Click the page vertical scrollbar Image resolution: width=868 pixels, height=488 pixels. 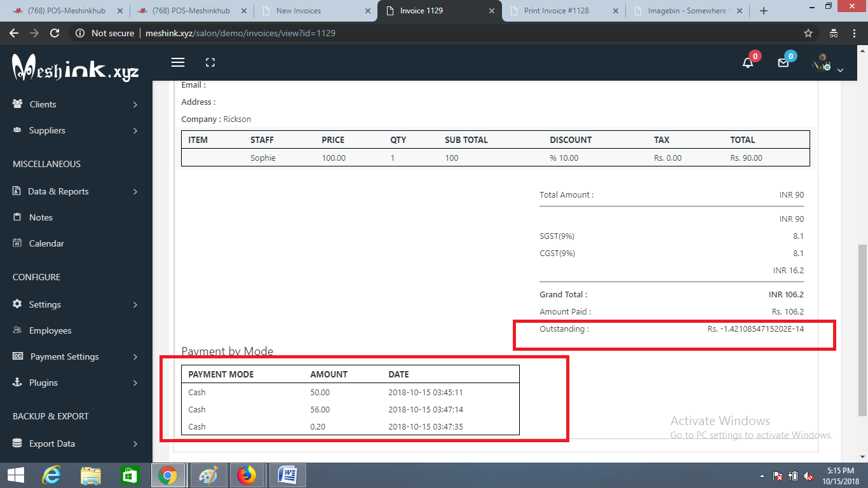pyautogui.click(x=862, y=330)
